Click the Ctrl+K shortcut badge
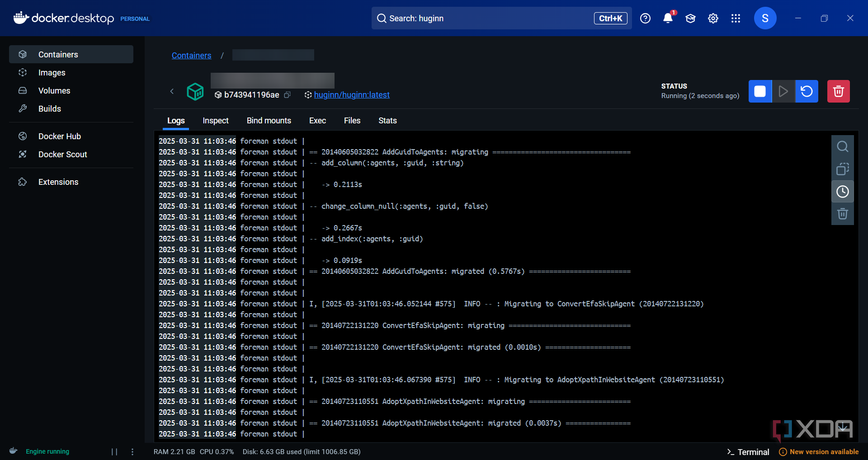This screenshot has height=460, width=868. point(610,18)
